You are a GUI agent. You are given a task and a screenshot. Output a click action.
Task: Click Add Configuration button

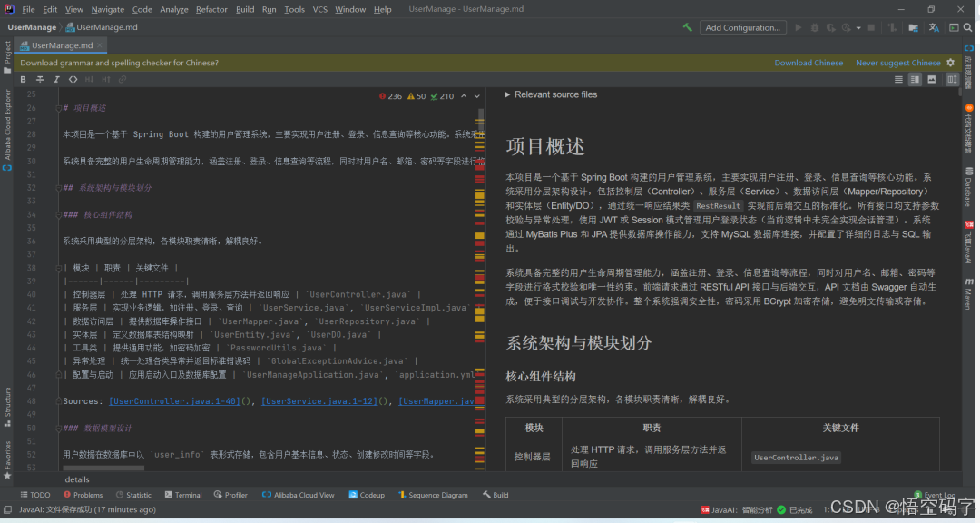(x=742, y=27)
